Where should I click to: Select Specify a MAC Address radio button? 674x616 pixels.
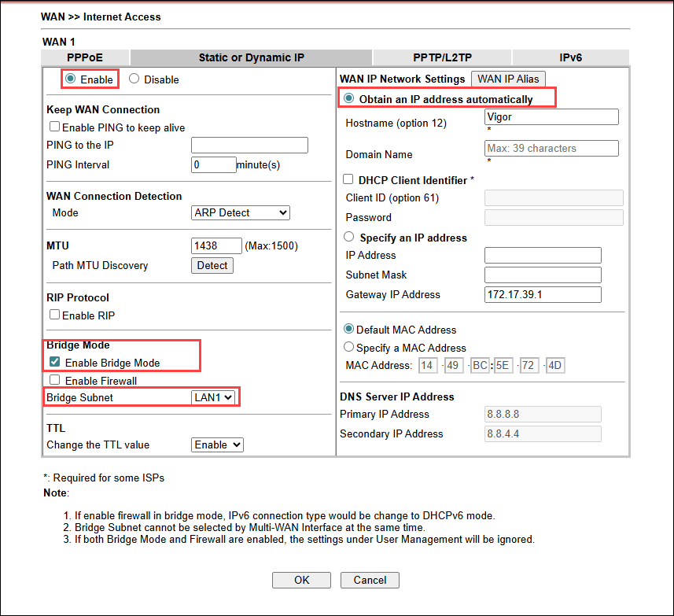click(349, 348)
